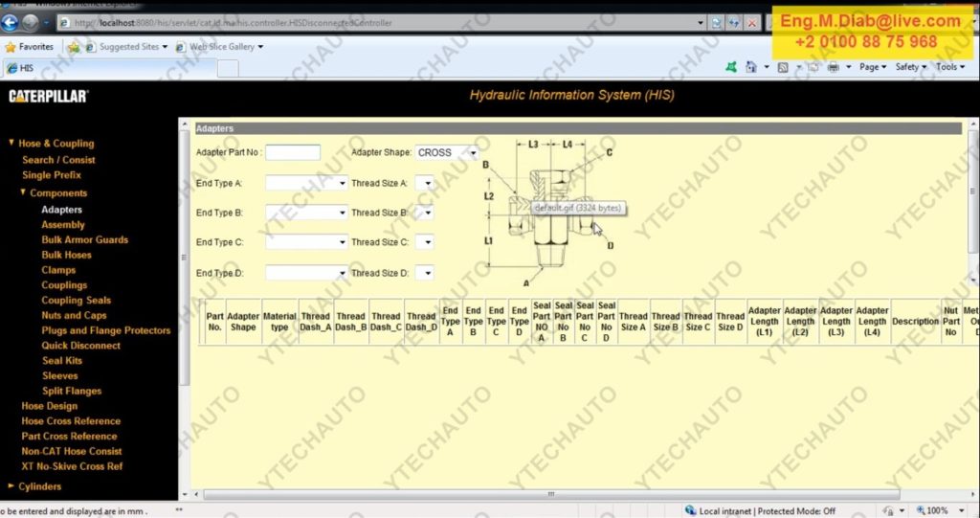The width and height of the screenshot is (980, 518).
Task: Click the browser Forward arrow button
Action: (x=30, y=23)
